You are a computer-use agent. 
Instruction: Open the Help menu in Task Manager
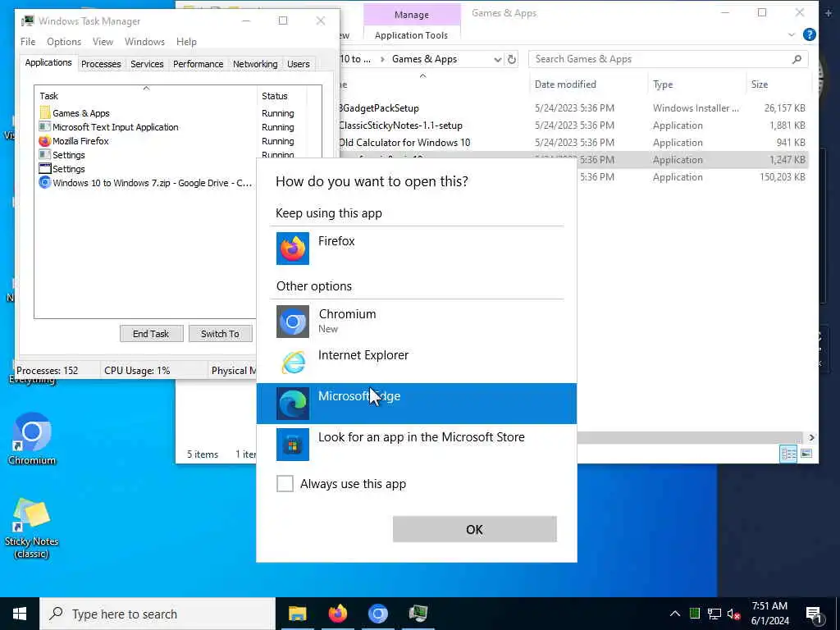pos(186,41)
